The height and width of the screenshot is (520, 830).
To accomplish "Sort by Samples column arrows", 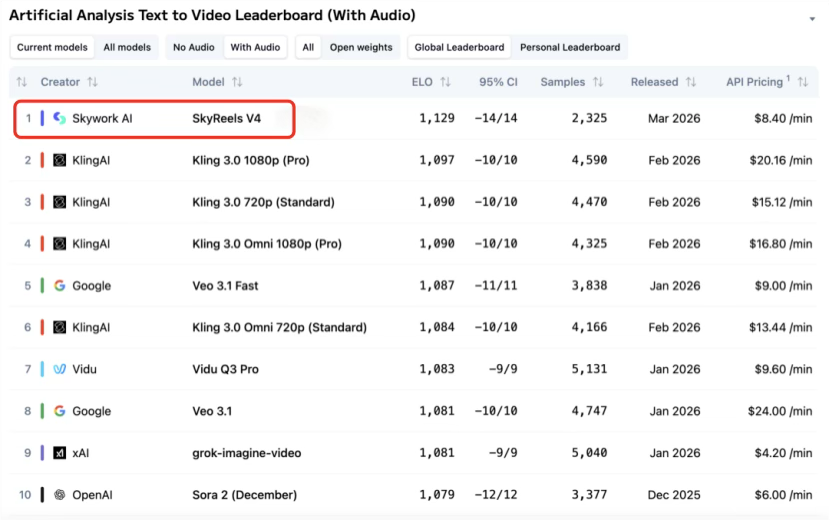I will pos(597,82).
